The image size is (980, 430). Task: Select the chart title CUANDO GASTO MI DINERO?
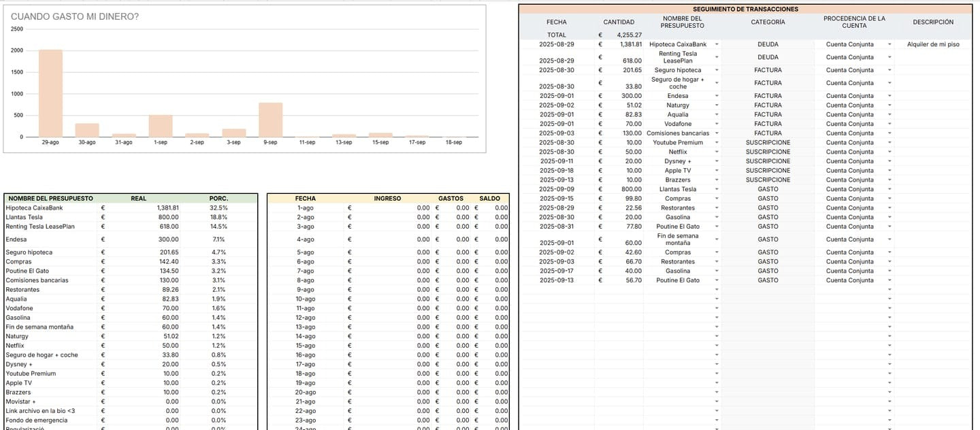75,16
